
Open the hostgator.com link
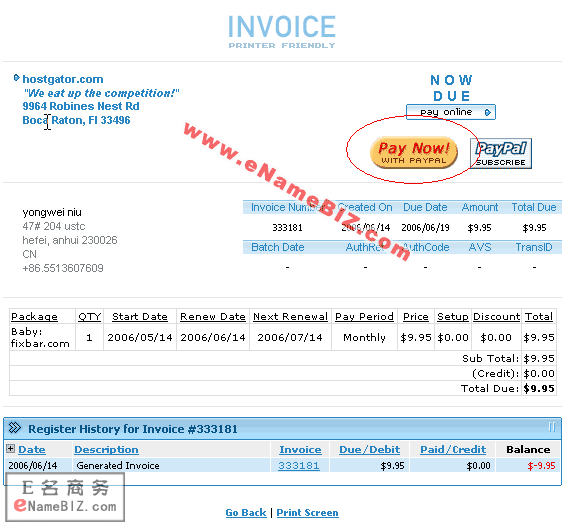(63, 79)
